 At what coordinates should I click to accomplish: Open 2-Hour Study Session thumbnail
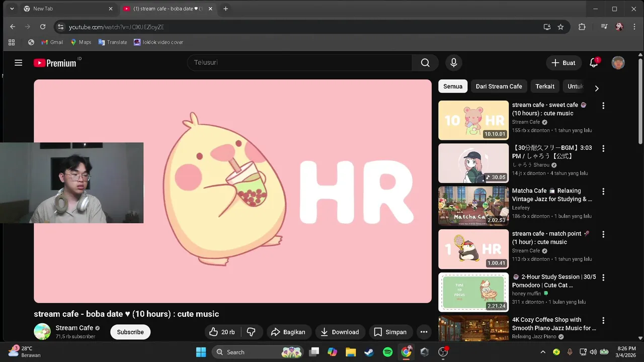pos(473,292)
